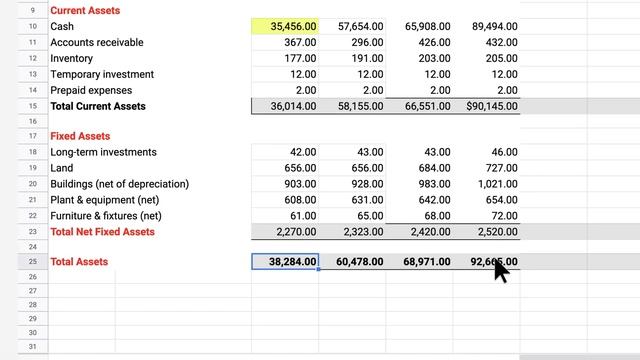
Task: Click Plant & equipment value 608.00
Action: pos(300,200)
